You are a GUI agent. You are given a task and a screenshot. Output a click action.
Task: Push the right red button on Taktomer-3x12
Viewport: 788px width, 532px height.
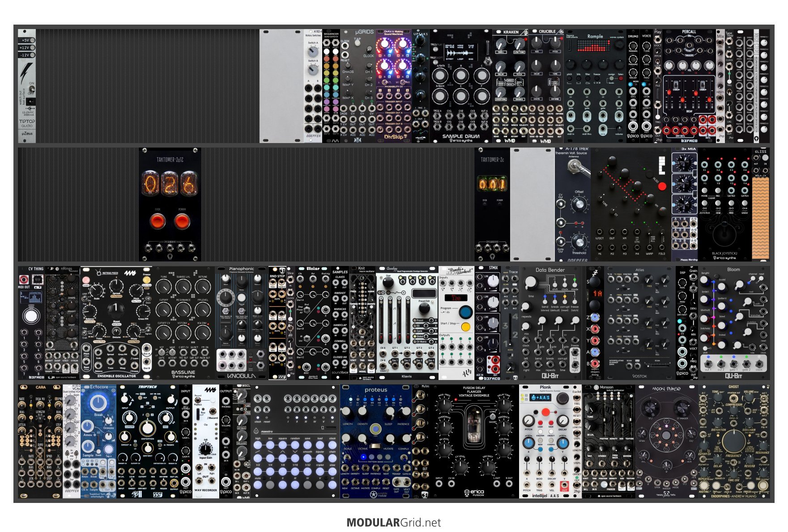tap(182, 221)
